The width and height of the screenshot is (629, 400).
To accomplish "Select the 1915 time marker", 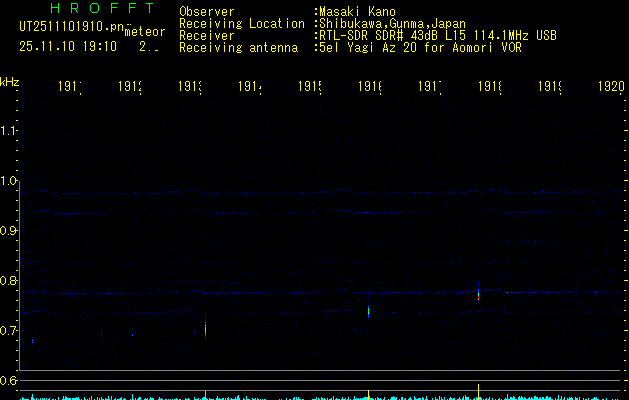I will (x=309, y=87).
